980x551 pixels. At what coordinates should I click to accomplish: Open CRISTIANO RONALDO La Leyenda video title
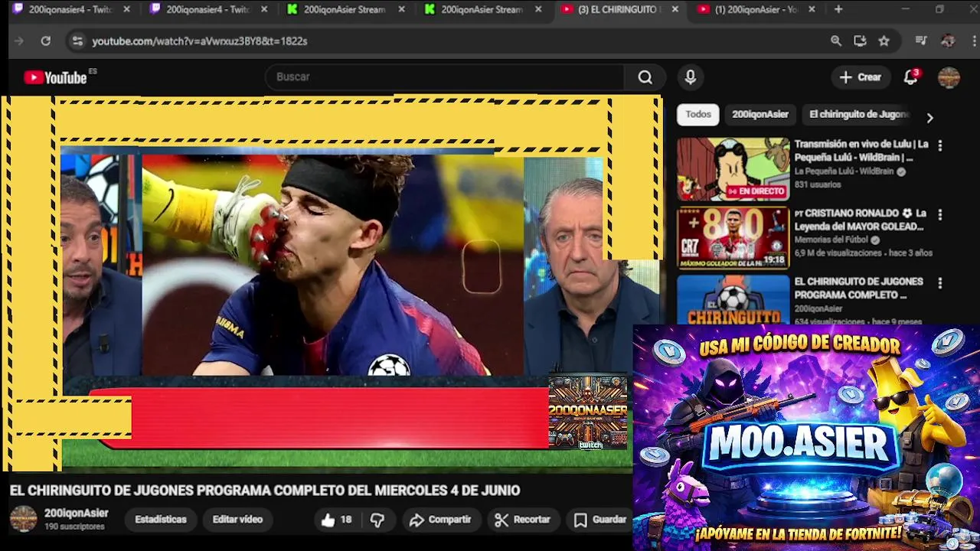coord(861,220)
